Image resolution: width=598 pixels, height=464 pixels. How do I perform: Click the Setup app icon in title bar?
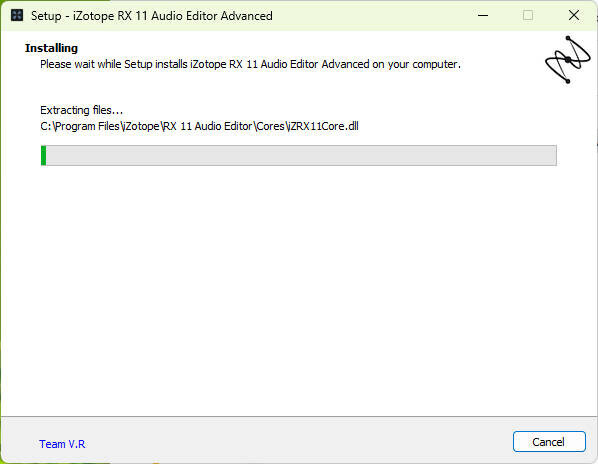point(17,15)
